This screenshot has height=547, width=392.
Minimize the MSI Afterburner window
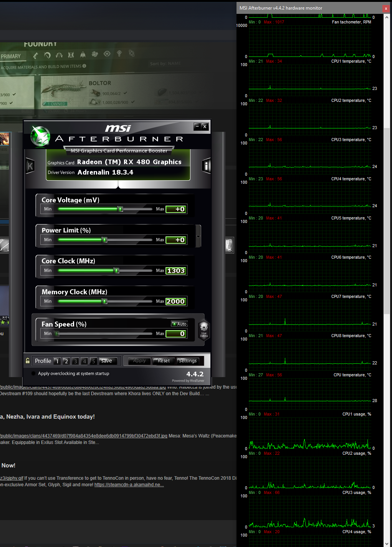[x=197, y=126]
